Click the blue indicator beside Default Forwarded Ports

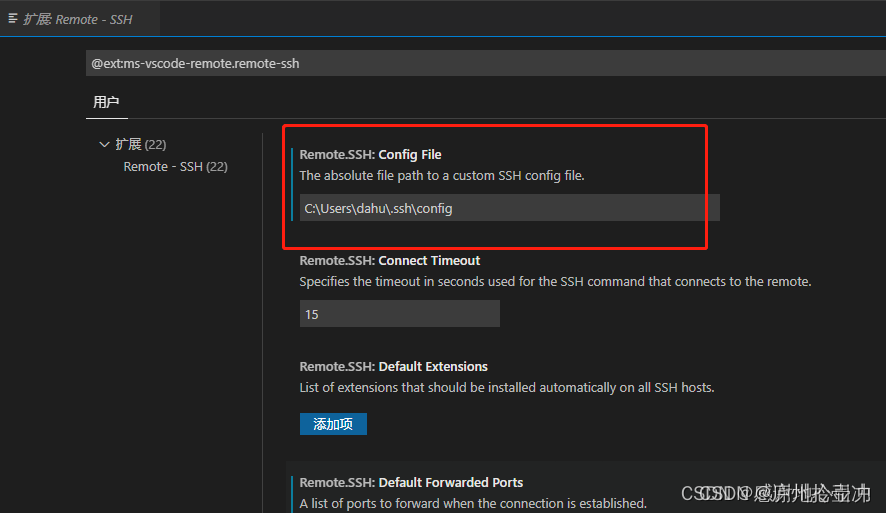click(292, 493)
